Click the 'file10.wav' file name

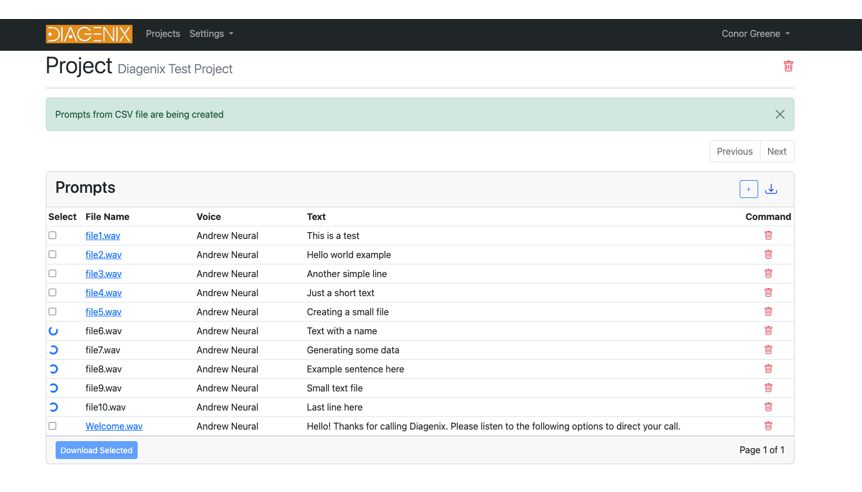click(x=106, y=407)
